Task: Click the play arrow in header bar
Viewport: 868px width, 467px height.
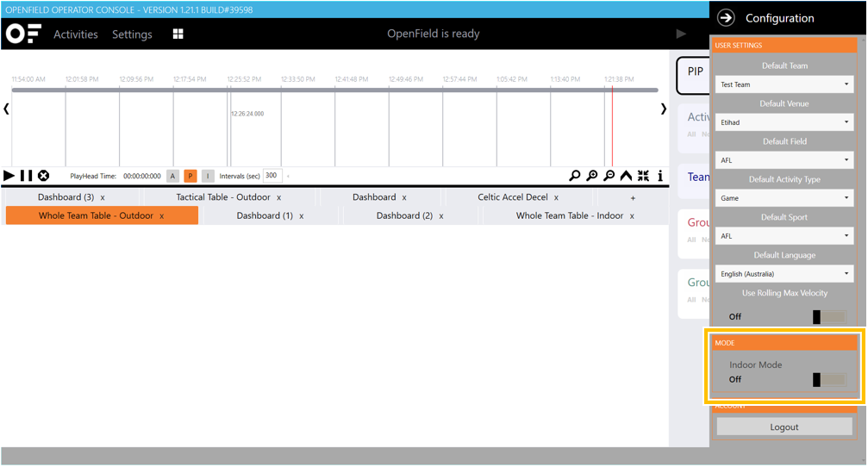Action: [681, 34]
